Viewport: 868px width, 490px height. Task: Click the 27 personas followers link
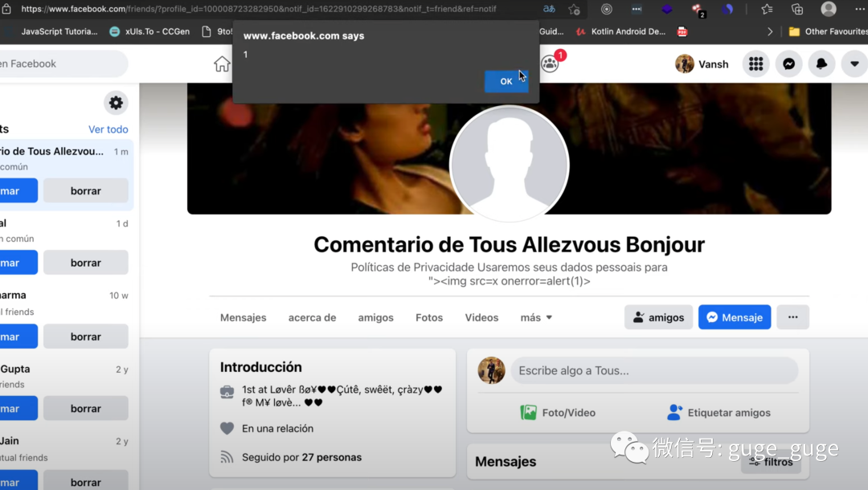click(x=332, y=457)
